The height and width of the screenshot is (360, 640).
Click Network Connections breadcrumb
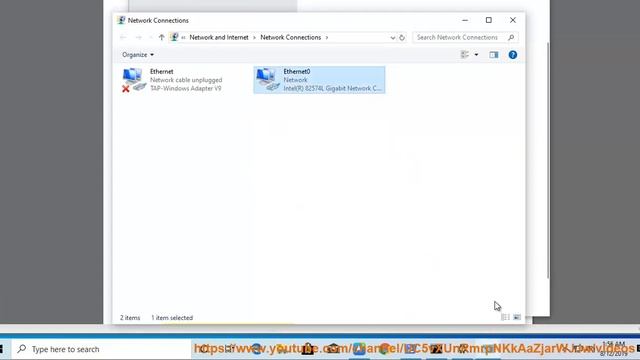point(291,38)
